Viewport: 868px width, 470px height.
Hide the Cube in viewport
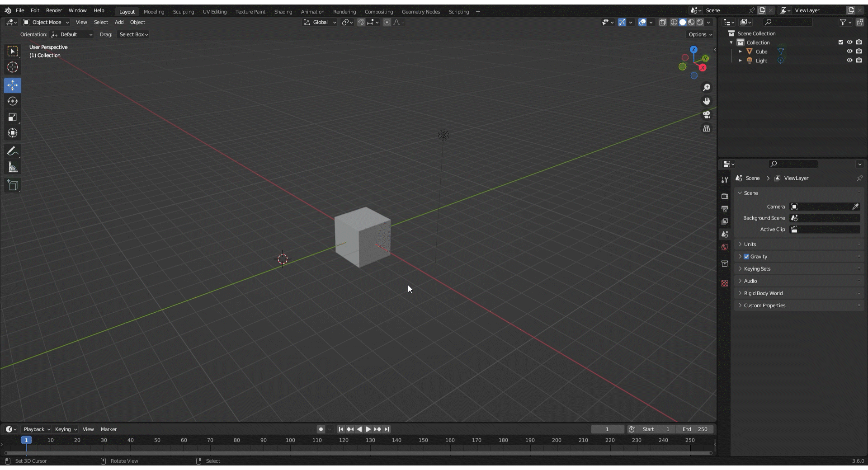[849, 52]
